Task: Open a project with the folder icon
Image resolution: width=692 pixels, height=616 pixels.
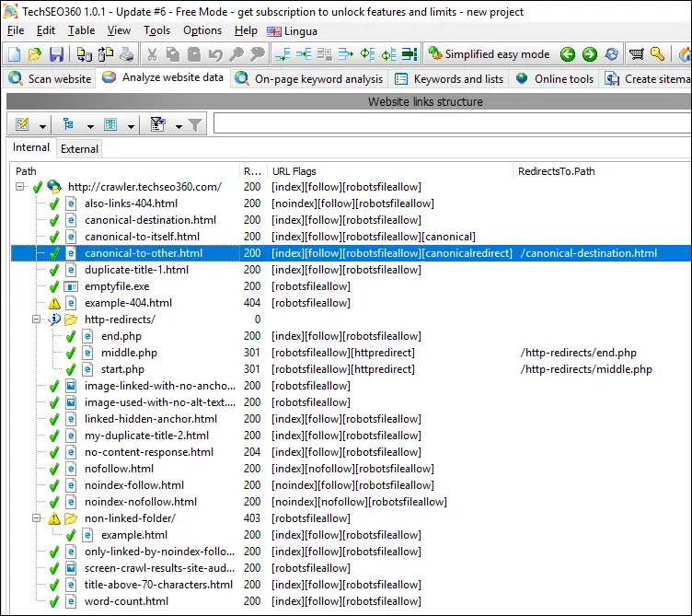Action: pyautogui.click(x=35, y=54)
